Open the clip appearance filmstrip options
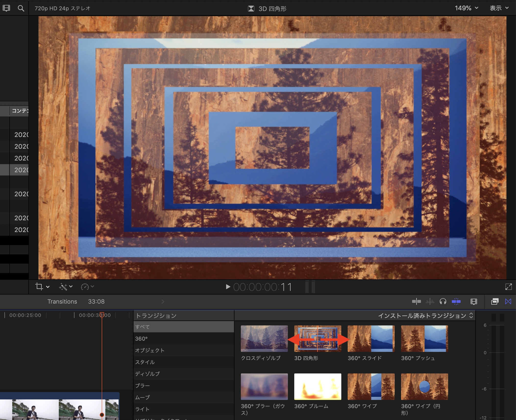 coord(474,301)
